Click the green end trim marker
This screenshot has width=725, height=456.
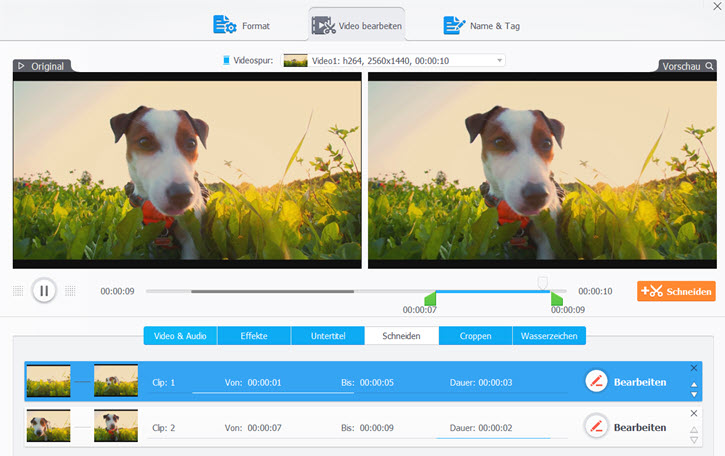click(x=557, y=299)
